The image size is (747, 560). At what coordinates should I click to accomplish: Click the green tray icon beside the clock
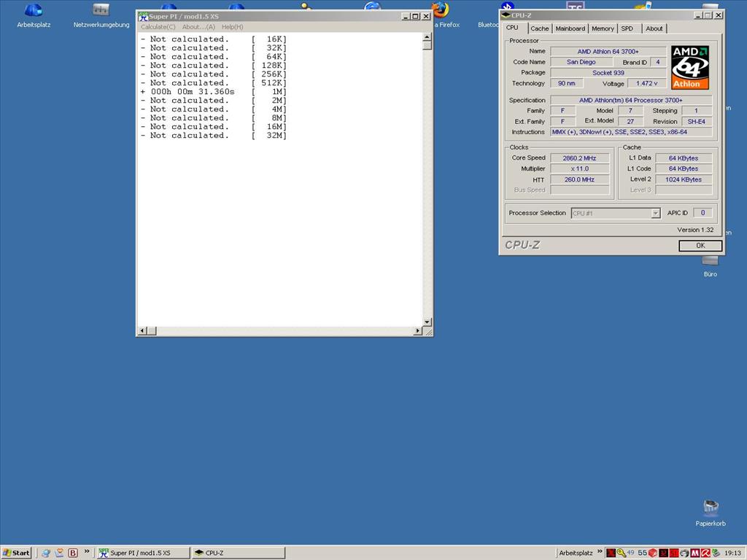click(x=716, y=553)
